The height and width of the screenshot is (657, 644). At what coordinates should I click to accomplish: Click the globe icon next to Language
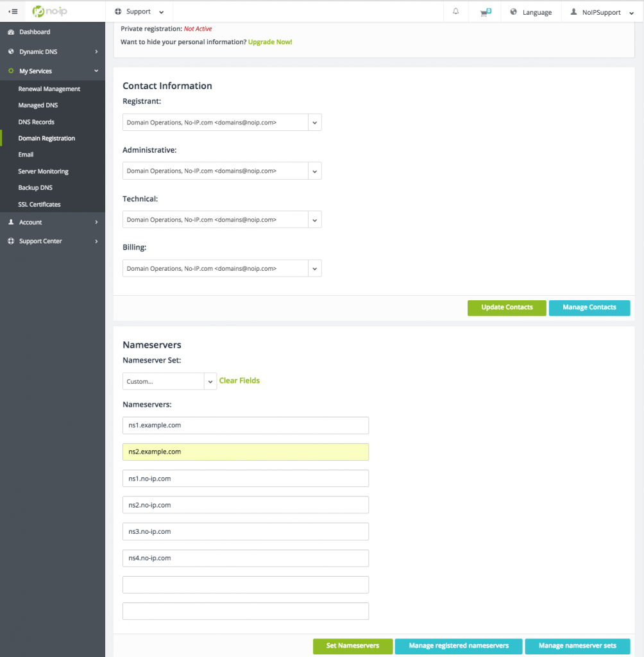pyautogui.click(x=513, y=12)
